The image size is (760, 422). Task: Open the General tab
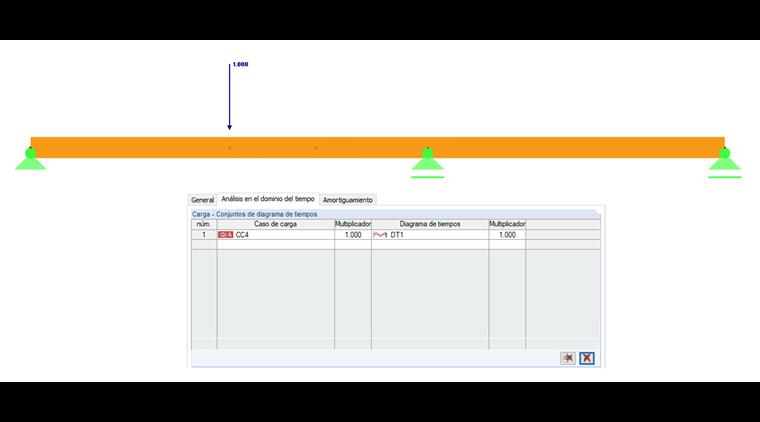click(202, 200)
